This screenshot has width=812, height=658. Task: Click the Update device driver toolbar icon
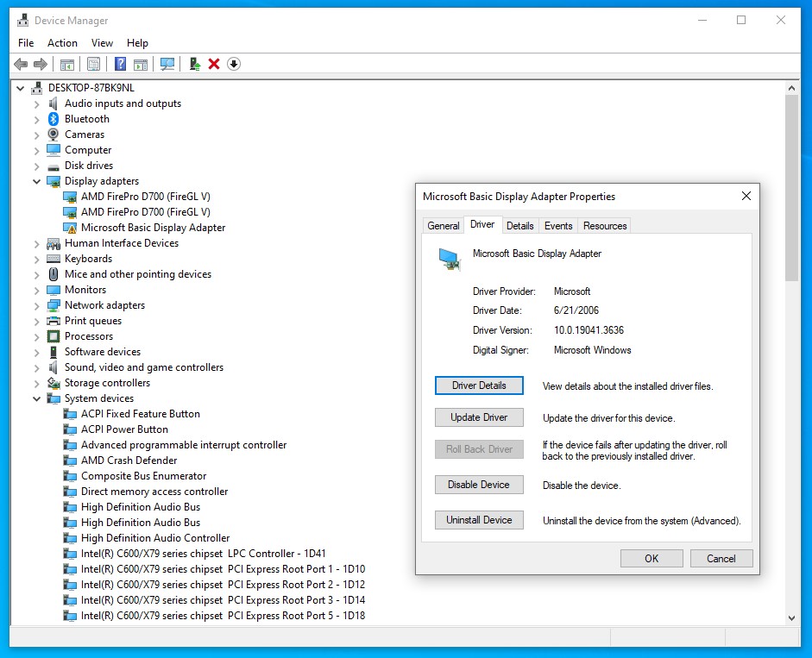195,64
